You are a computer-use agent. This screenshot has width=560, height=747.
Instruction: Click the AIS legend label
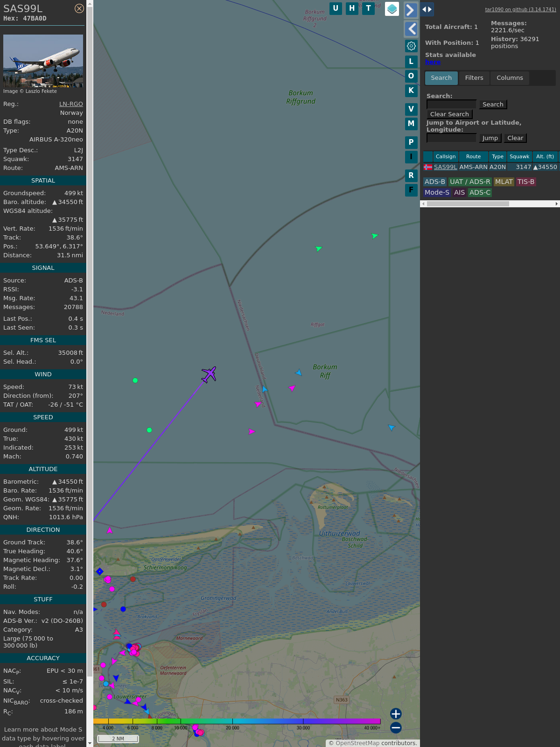[460, 193]
